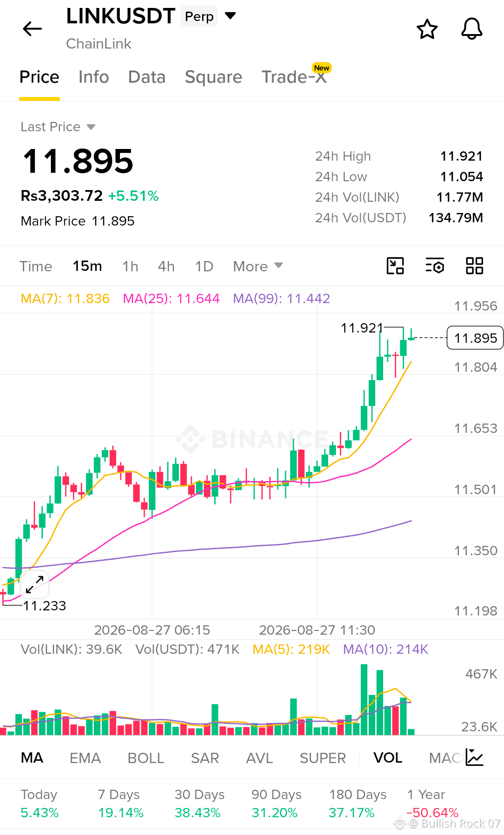The width and height of the screenshot is (504, 835).
Task: Open the LINKUSDT pair selector dropdown arrow
Action: 230,16
